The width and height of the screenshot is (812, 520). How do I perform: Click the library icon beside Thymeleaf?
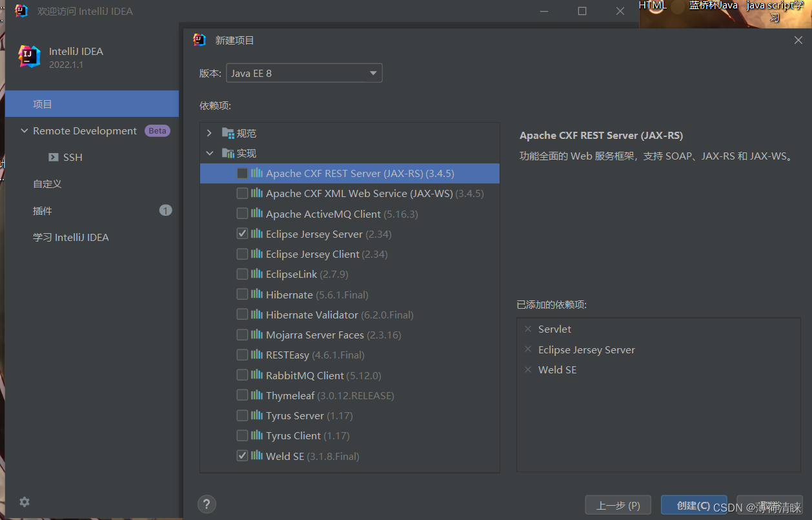pyautogui.click(x=257, y=395)
